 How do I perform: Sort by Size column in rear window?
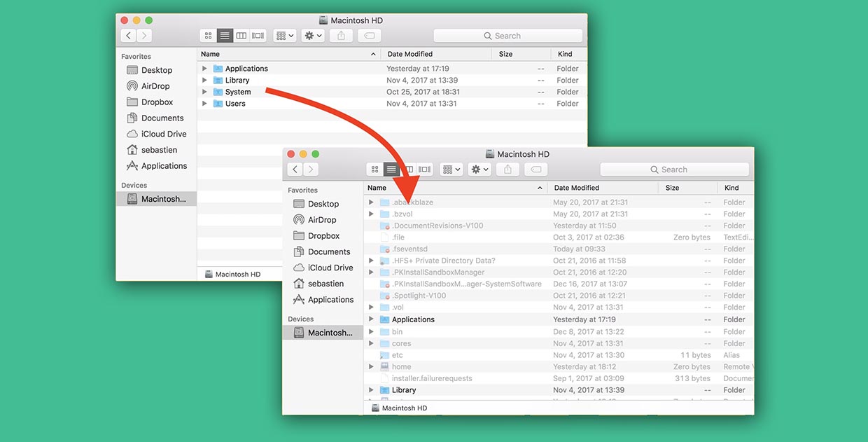click(522, 54)
